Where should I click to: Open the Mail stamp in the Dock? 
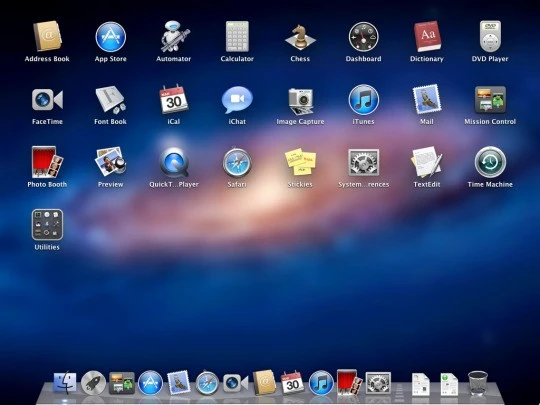(179, 383)
